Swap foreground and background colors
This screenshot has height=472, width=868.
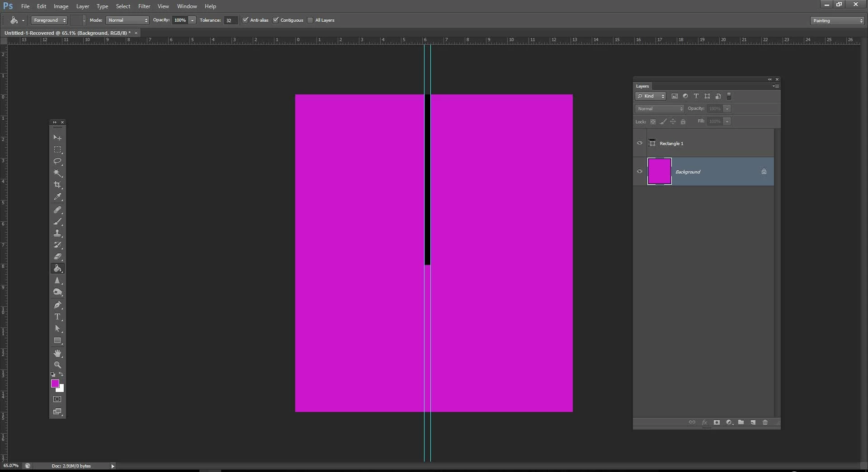(x=61, y=374)
